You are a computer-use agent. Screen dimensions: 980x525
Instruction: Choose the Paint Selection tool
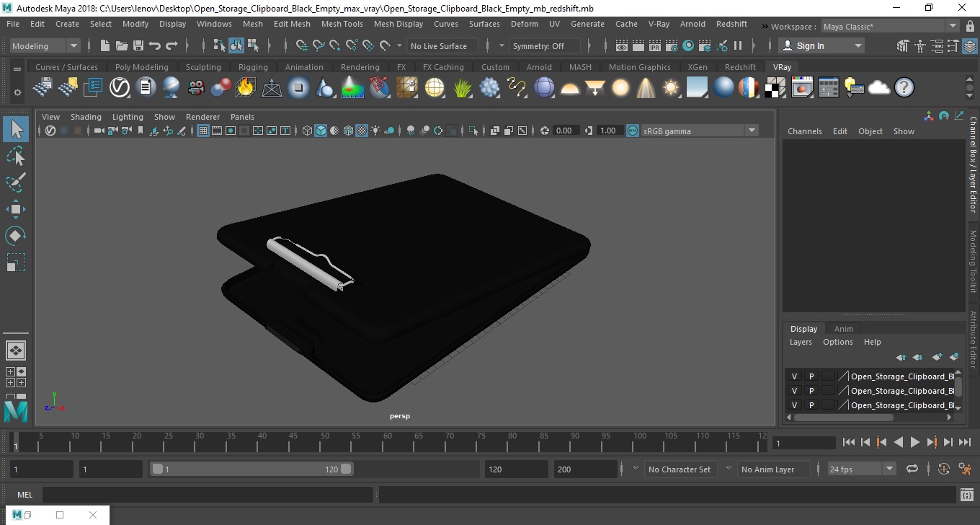(x=16, y=182)
